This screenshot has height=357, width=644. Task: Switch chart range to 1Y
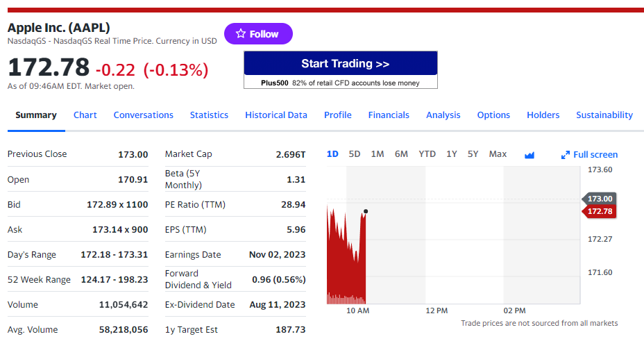452,154
